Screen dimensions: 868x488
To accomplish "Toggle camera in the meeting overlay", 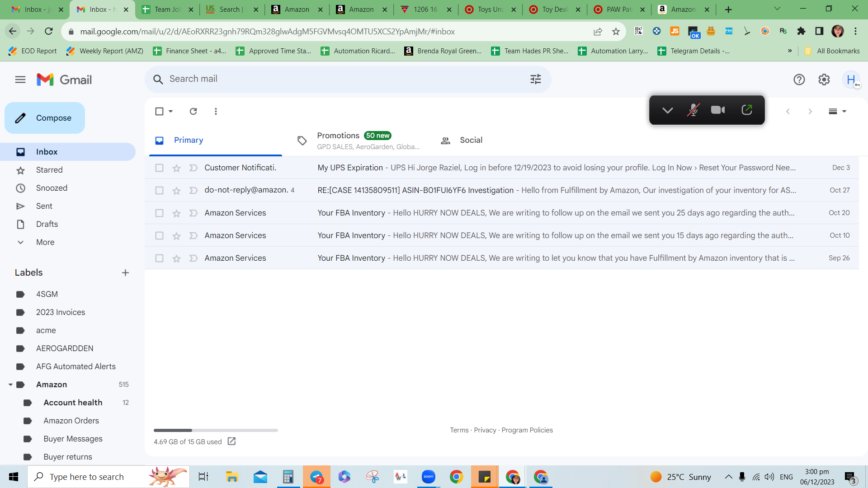I will 718,110.
